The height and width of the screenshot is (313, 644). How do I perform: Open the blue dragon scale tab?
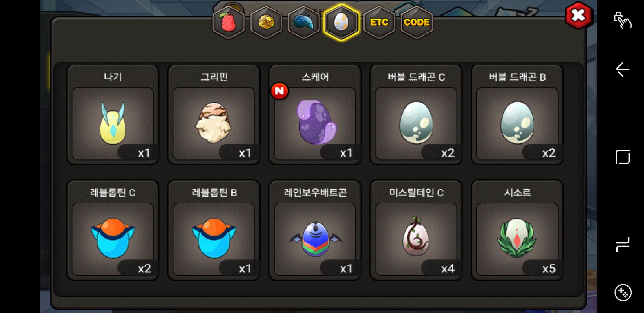click(x=303, y=22)
